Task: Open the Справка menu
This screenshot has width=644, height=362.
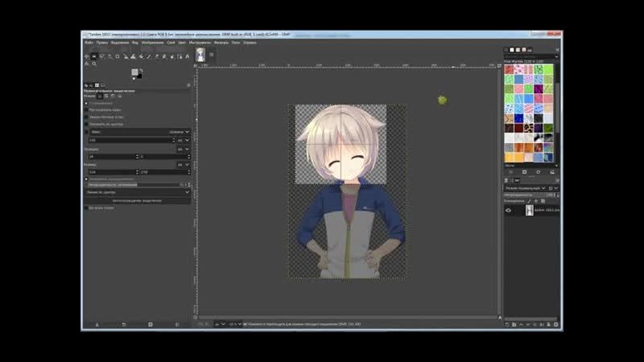Action: click(250, 43)
